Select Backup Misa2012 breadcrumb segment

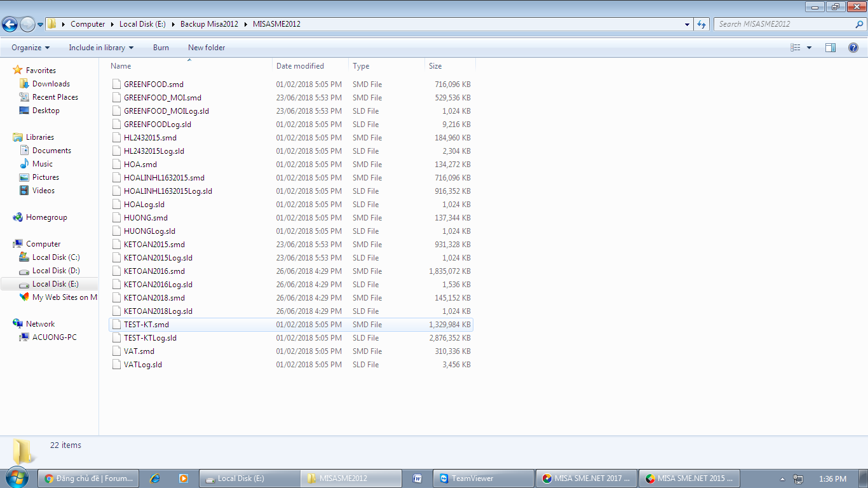(x=209, y=24)
